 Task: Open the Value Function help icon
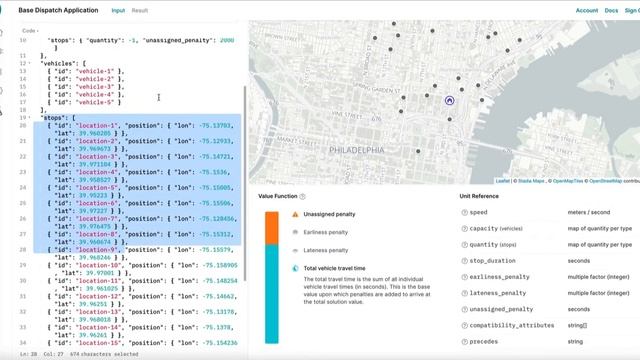pyautogui.click(x=302, y=197)
